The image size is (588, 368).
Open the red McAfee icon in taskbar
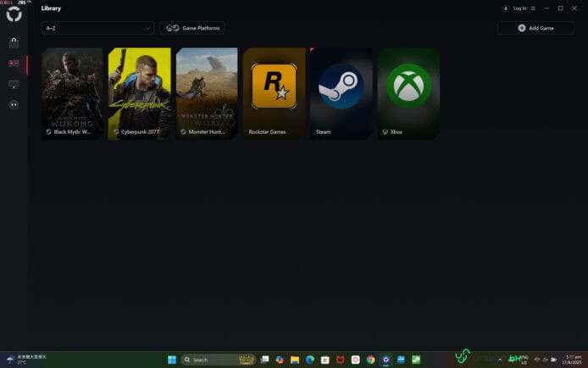point(340,360)
